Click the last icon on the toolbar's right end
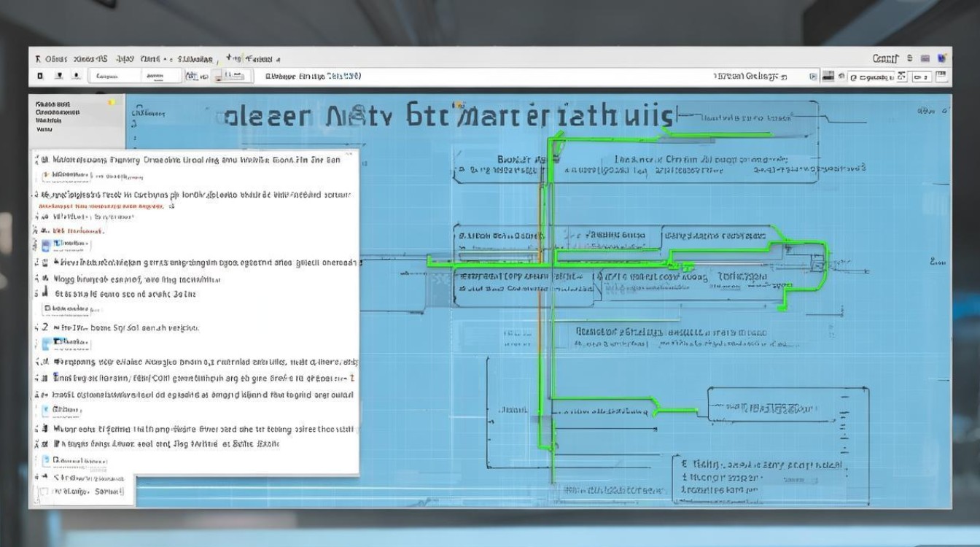The image size is (980, 547). (941, 76)
